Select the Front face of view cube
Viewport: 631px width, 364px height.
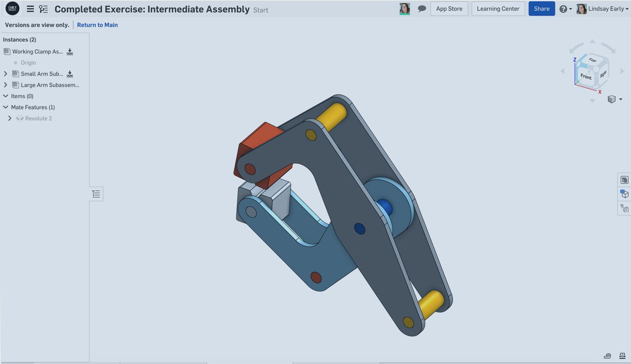[x=585, y=76]
